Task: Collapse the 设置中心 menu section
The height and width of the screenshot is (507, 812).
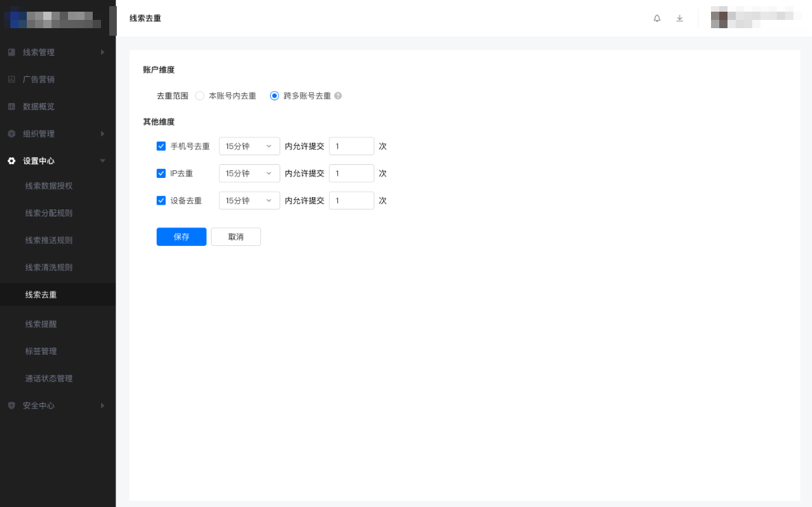Action: coord(102,160)
